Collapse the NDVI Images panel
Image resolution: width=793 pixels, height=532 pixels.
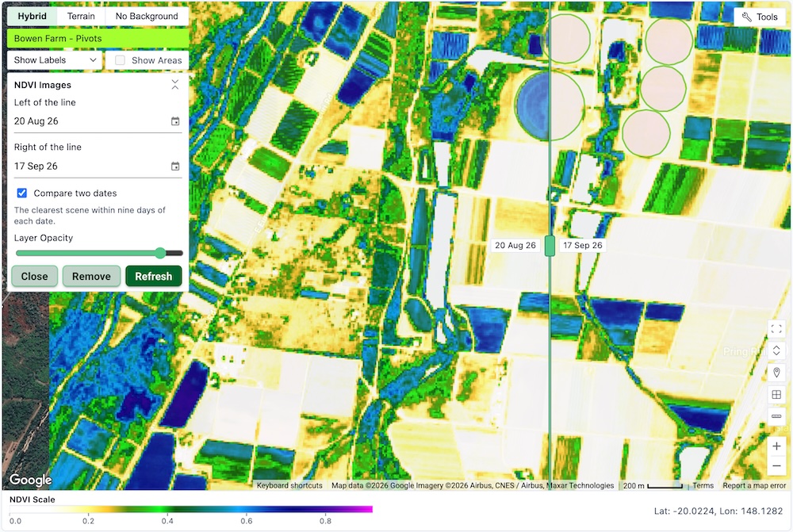coord(175,85)
